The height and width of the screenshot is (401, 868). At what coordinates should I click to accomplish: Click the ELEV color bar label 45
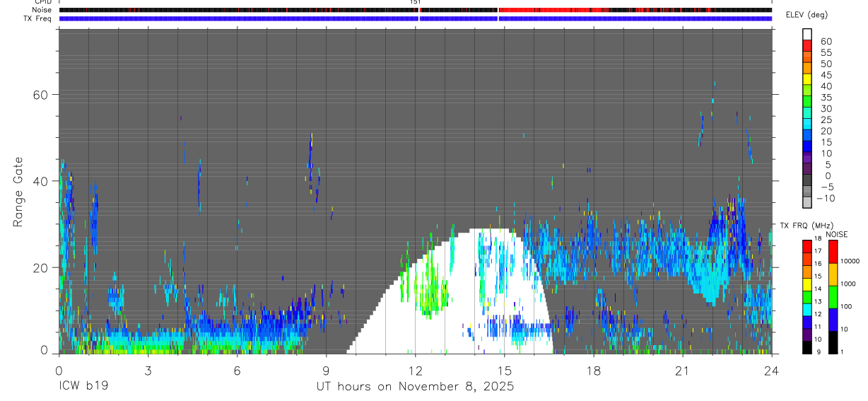[826, 75]
